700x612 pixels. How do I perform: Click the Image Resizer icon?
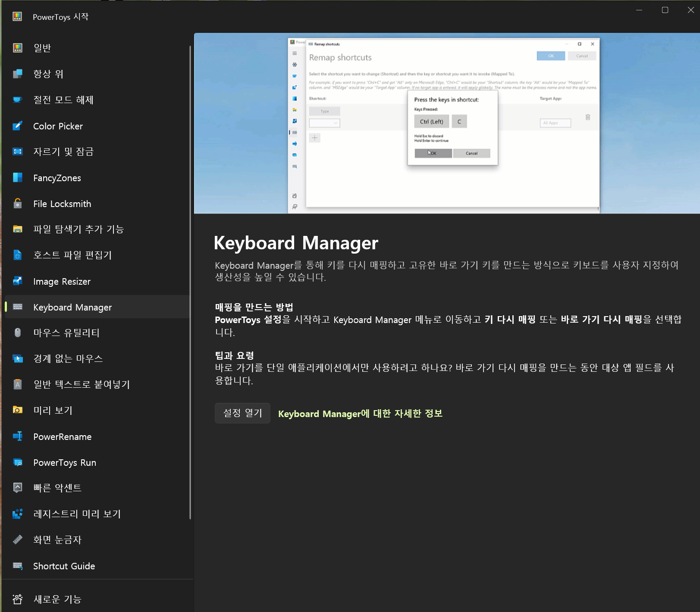pos(18,281)
